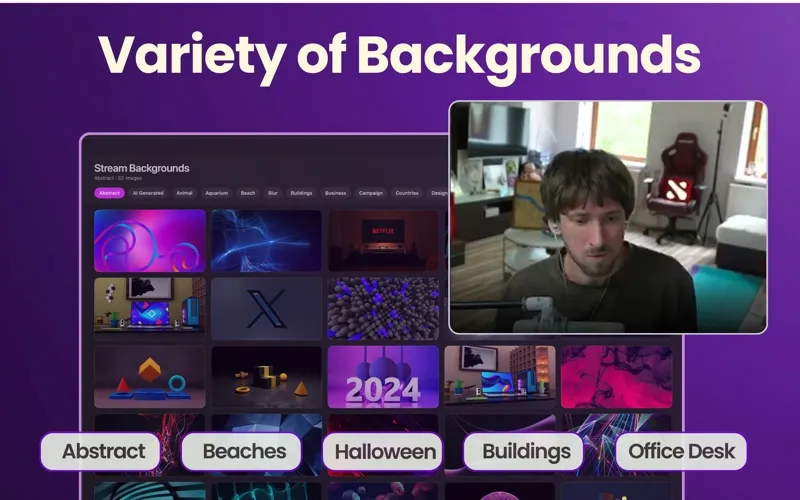Click the large Abstract label button

[x=101, y=452]
